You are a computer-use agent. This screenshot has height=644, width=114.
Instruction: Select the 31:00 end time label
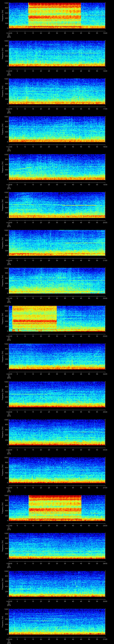click(x=105, y=639)
